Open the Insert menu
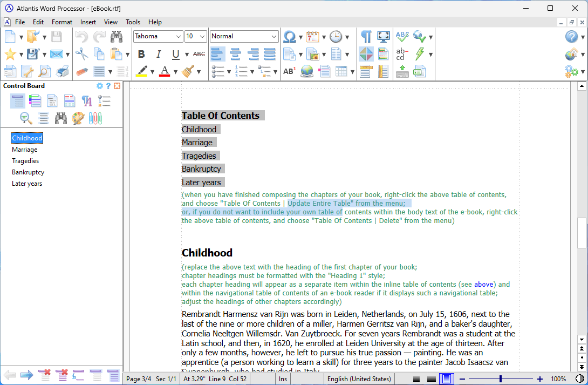The width and height of the screenshot is (588, 385). click(x=88, y=22)
